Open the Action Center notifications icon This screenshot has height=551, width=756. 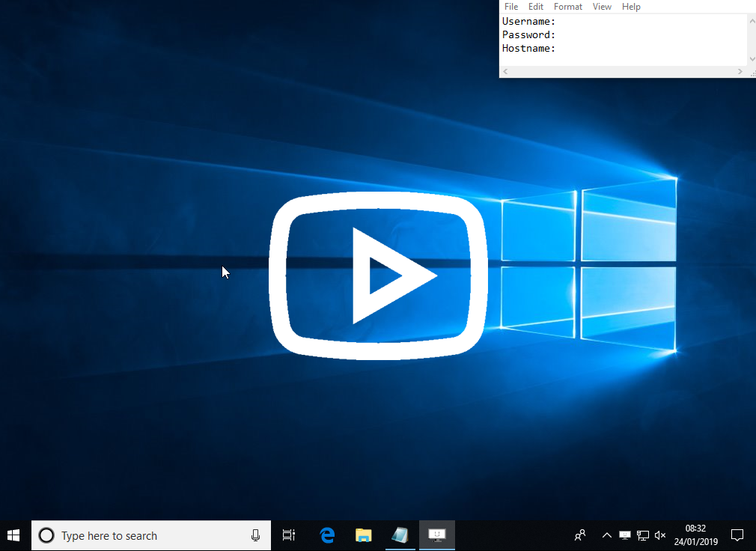737,535
